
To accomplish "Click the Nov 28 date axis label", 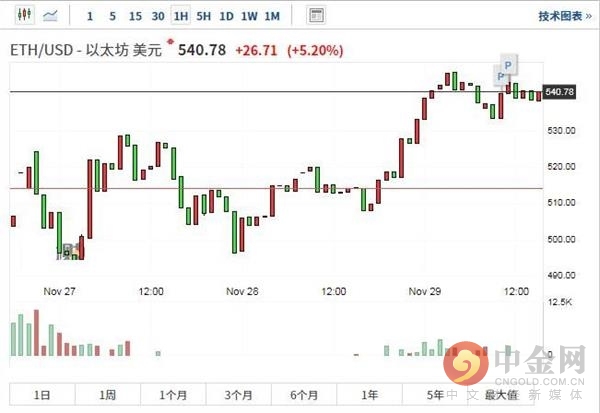I will click(x=242, y=291).
